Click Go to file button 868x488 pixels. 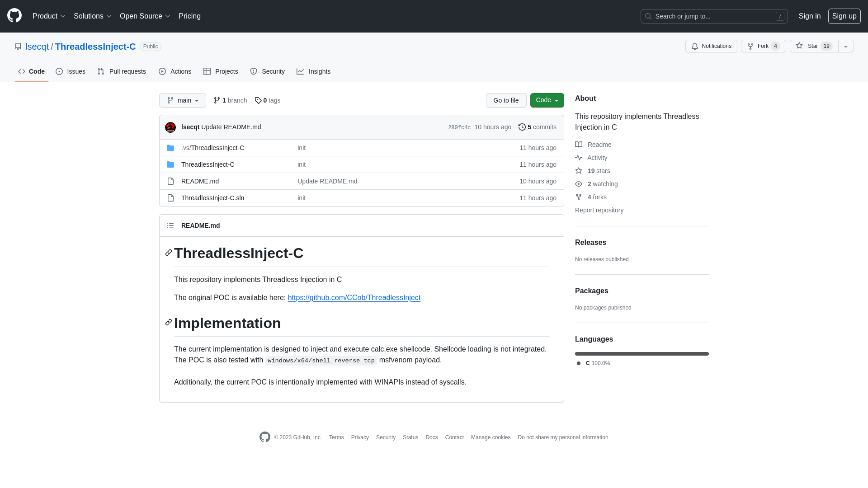click(506, 100)
